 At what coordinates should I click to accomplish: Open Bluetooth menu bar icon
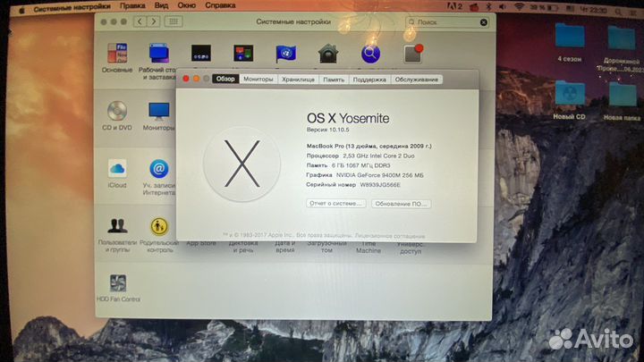[488, 7]
